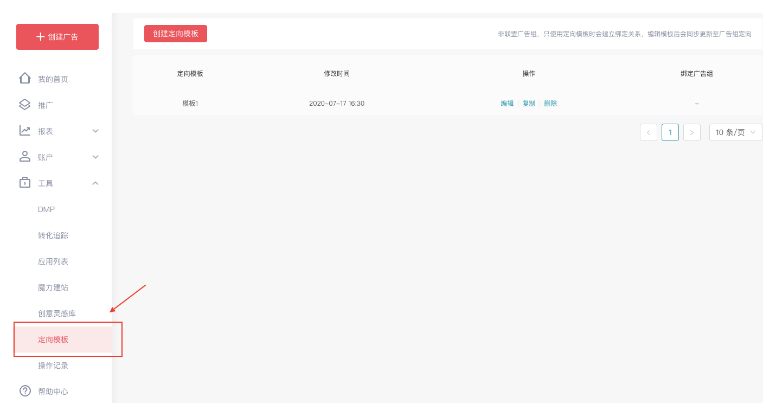Click the person icon for 账户
Screen dimensions: 772x409
pyautogui.click(x=25, y=157)
